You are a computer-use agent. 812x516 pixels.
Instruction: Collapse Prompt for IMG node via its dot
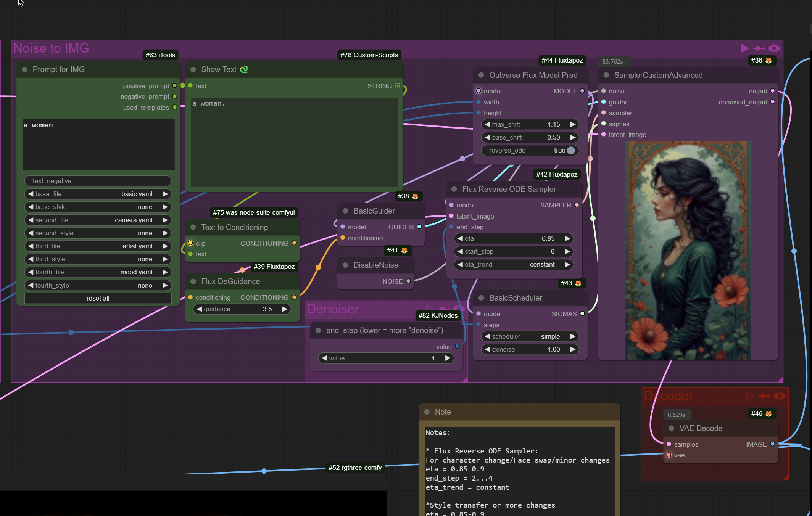tap(25, 69)
